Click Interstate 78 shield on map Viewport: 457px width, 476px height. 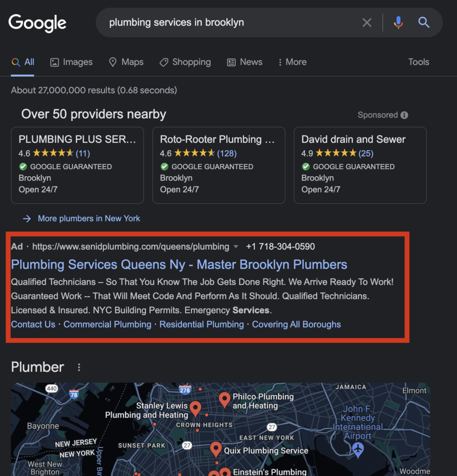[74, 394]
